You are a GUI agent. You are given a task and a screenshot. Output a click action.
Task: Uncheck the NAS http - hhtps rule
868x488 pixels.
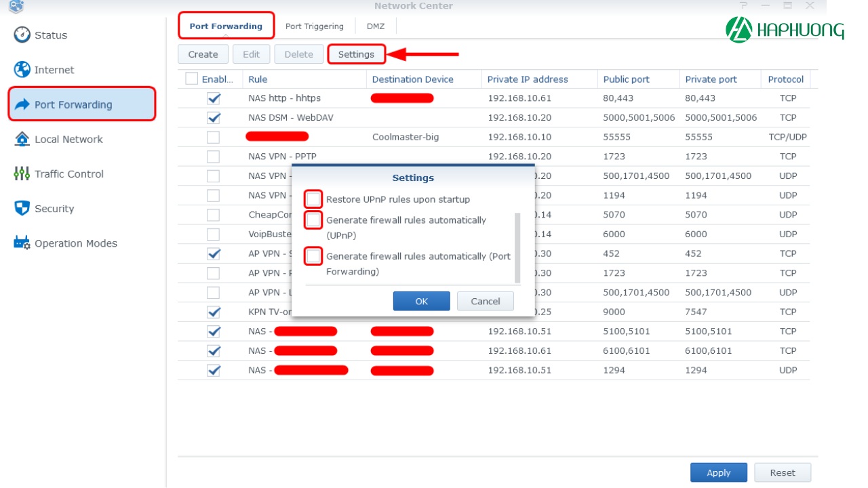(214, 98)
